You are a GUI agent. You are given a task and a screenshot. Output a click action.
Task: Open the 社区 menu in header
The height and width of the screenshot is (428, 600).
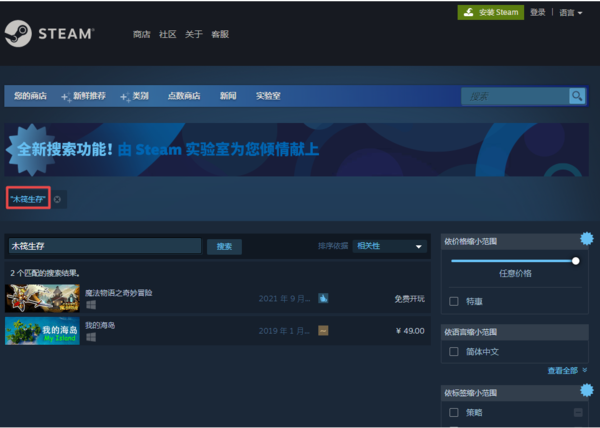tap(167, 34)
